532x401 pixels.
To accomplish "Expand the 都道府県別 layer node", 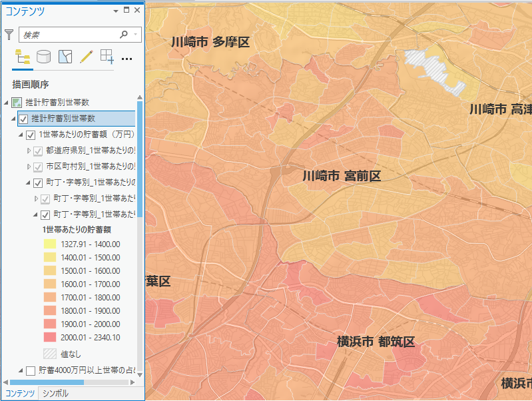I will click(x=29, y=151).
